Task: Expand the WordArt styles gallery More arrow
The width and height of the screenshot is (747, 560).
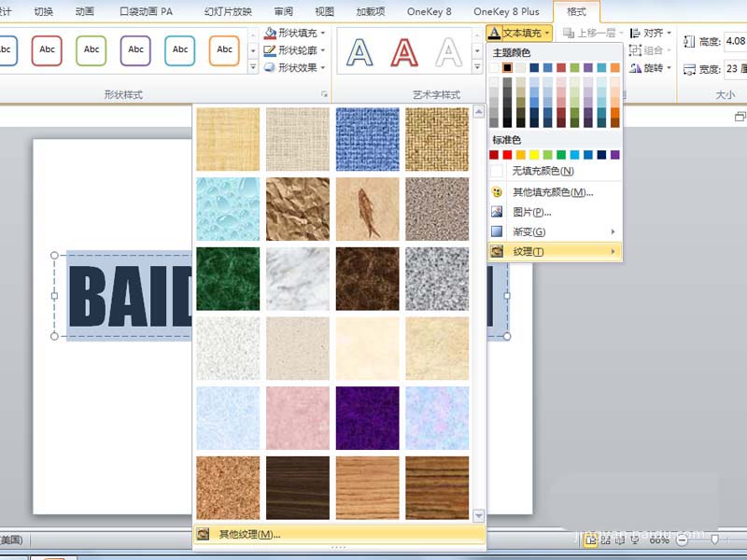Action: [477, 67]
